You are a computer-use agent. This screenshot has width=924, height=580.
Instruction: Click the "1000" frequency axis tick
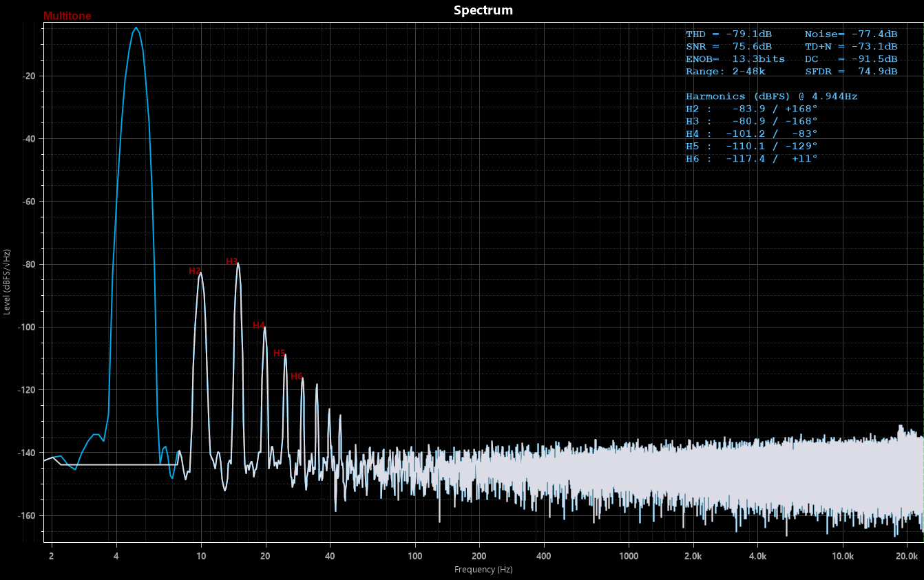629,555
